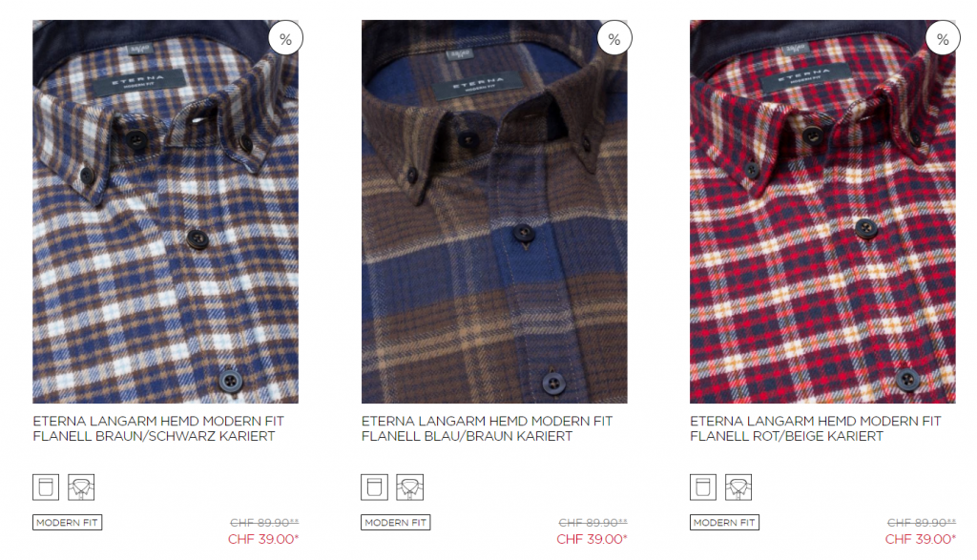Click Modern Fit tag under Braun/Schwarz shirt
The image size is (977, 560).
pos(68,523)
